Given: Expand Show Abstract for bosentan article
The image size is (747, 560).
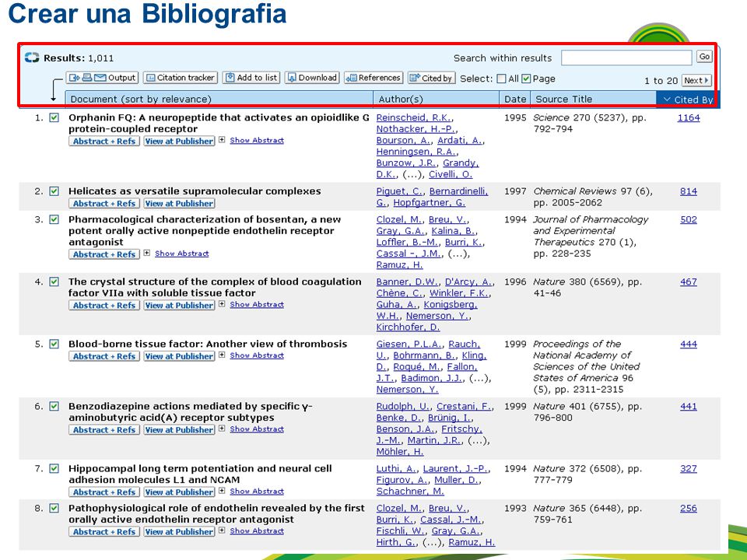Looking at the screenshot, I should [181, 254].
